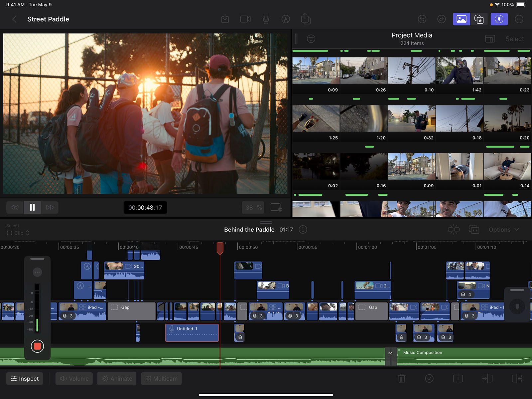Toggle the browser layout view icon
The height and width of the screenshot is (399, 532).
tap(490, 39)
